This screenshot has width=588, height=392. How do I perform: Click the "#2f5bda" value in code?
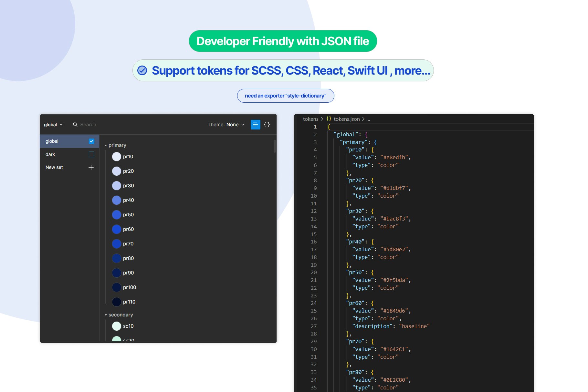point(394,280)
